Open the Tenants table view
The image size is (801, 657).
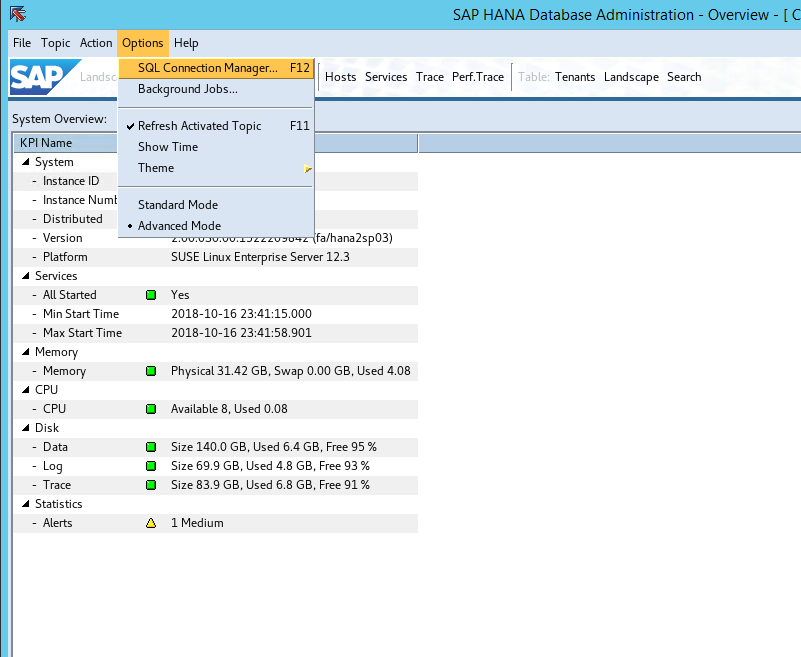575,77
